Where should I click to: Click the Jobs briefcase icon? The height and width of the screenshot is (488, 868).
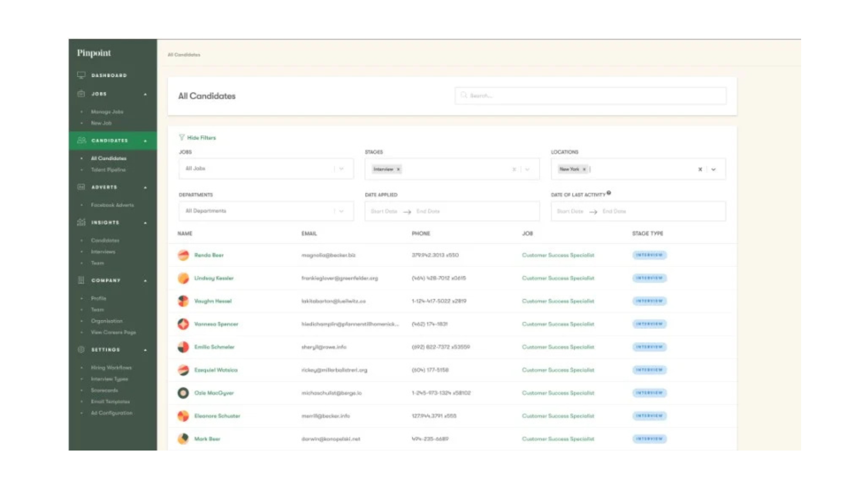(x=81, y=94)
